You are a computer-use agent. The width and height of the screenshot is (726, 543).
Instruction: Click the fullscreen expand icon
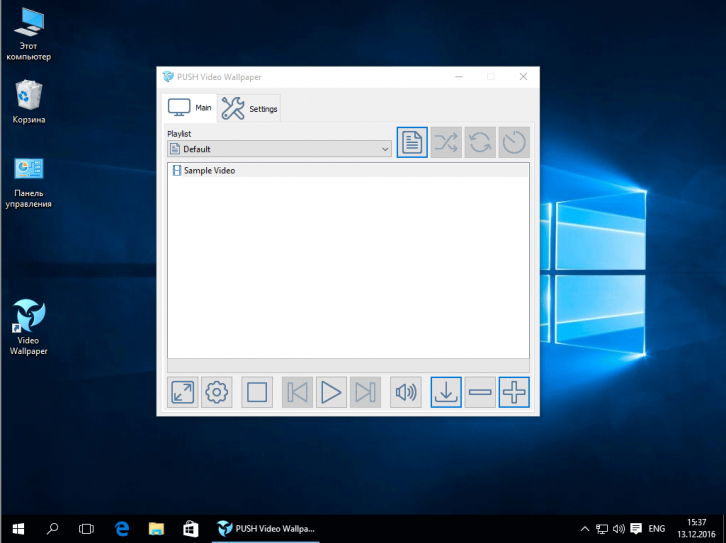click(183, 392)
